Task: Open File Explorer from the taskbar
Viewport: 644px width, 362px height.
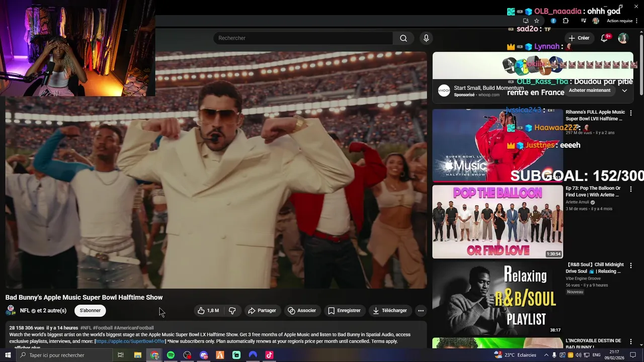Action: point(137,355)
